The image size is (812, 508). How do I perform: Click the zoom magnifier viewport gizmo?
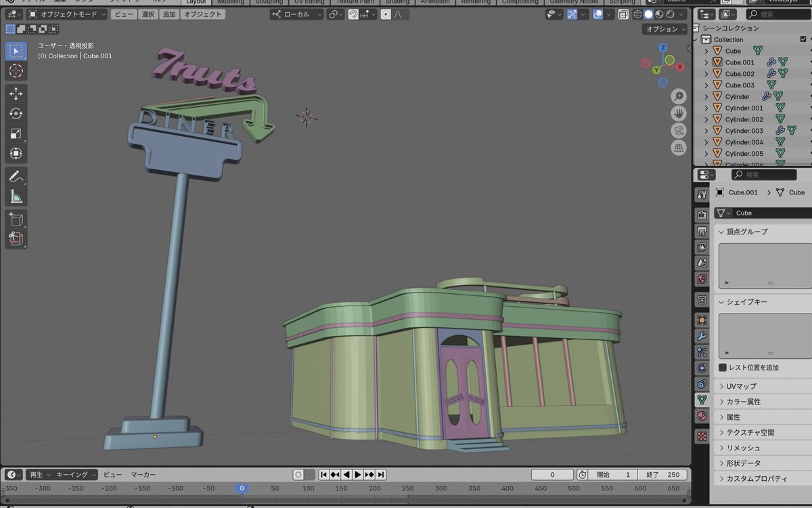point(678,97)
